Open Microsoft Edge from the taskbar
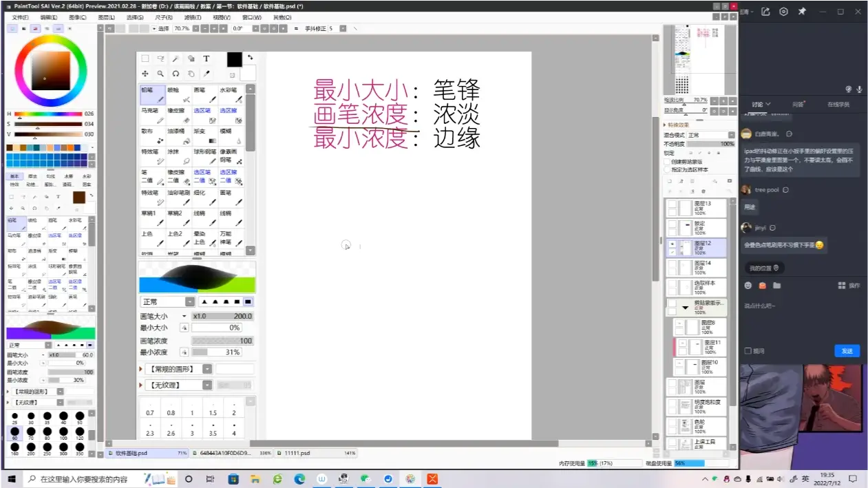This screenshot has height=488, width=868. point(299,478)
